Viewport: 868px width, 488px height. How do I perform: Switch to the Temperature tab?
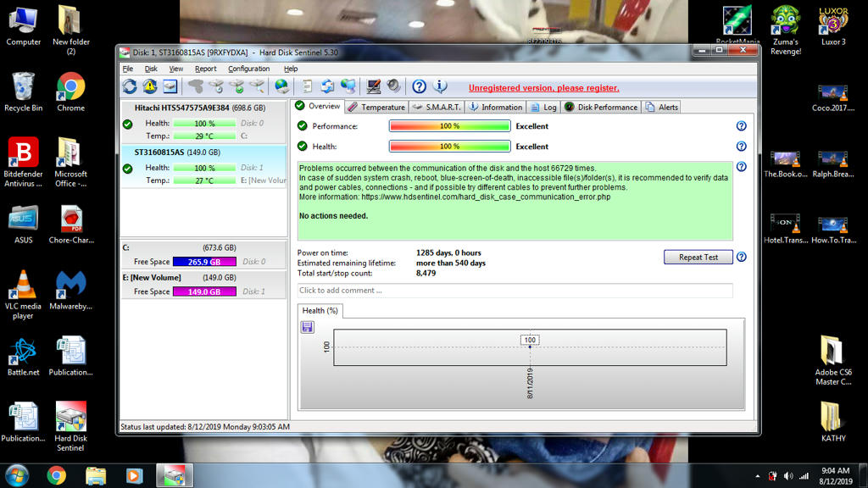tap(377, 108)
